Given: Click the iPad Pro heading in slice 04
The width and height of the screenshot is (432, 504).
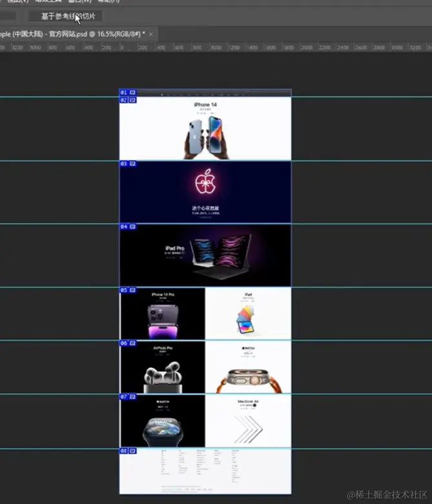Looking at the screenshot, I should coord(174,248).
